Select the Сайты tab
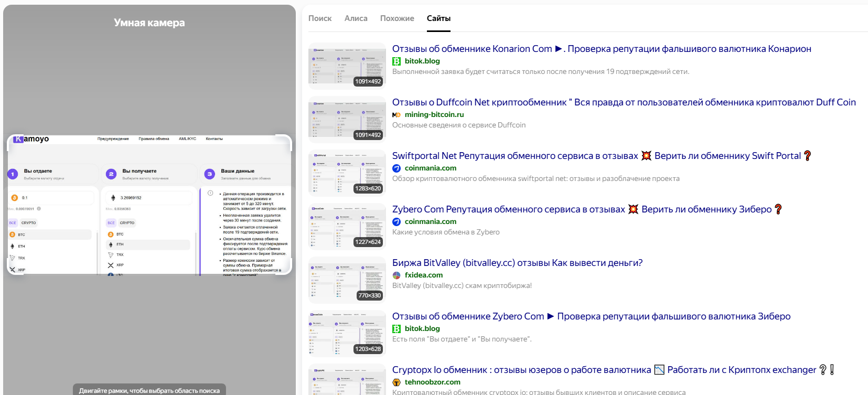868x395 pixels. [438, 18]
